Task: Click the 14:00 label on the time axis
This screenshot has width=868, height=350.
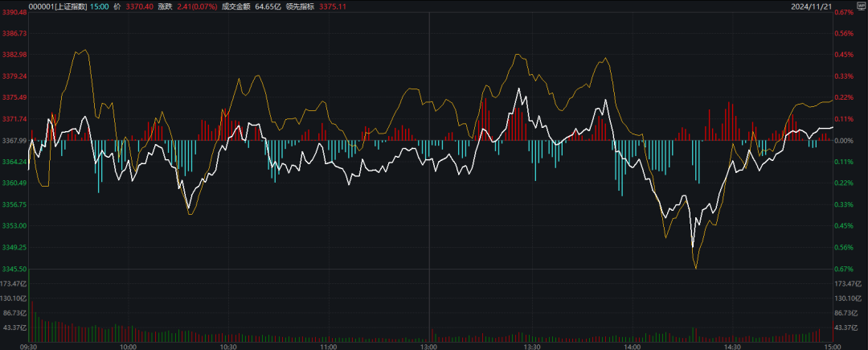Action: [x=632, y=345]
